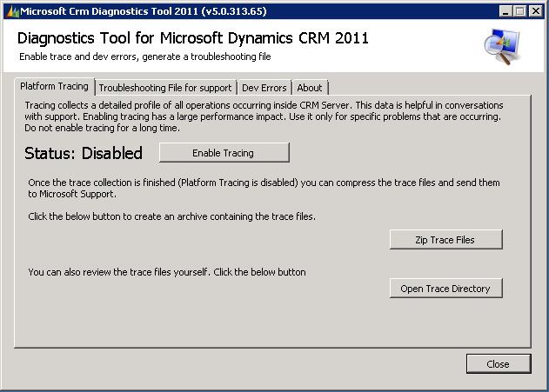Click the heading 'Diagnostics Tool for Microsoft Dynamics CRM 2011'
The image size is (549, 392).
coord(193,38)
